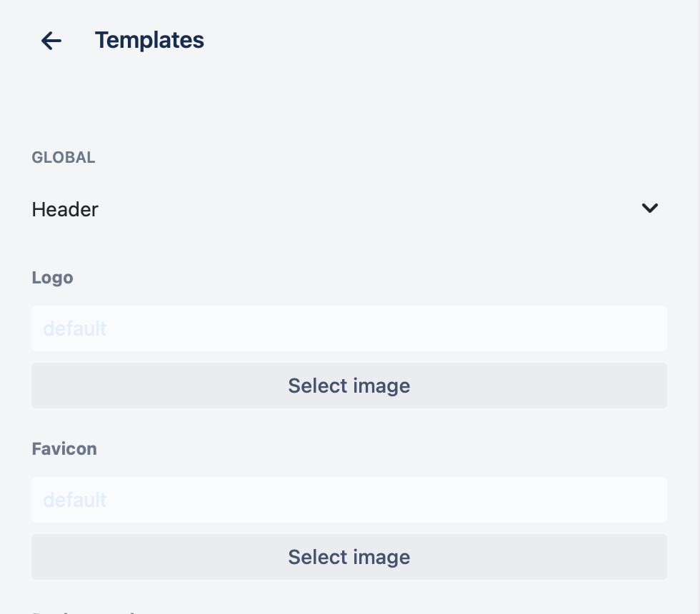Viewport: 700px width, 614px height.
Task: Return to previous panel via left arrow
Action: (51, 41)
